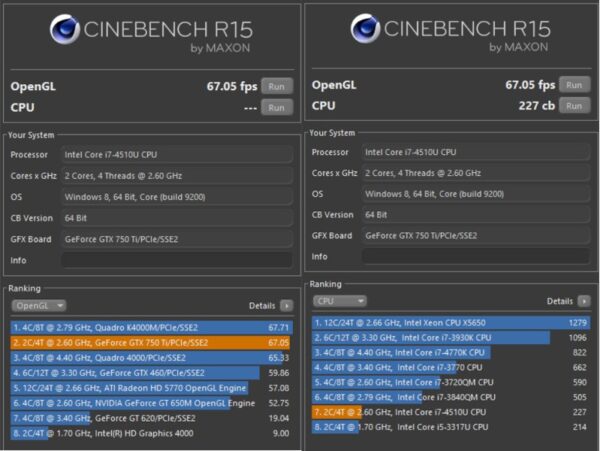Select Intel Core i5-3317U ranking row

coord(451,427)
